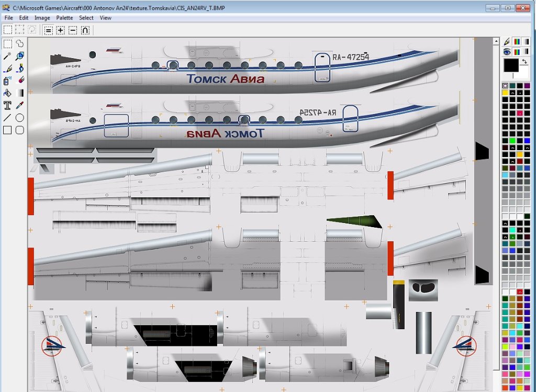Open the Select menu

pos(86,18)
